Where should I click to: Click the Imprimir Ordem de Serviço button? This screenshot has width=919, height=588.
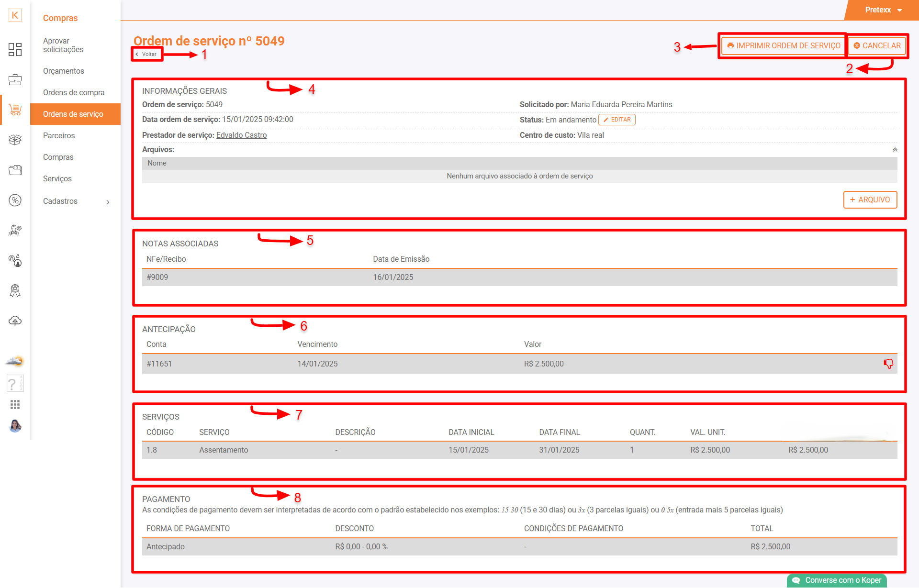click(783, 46)
